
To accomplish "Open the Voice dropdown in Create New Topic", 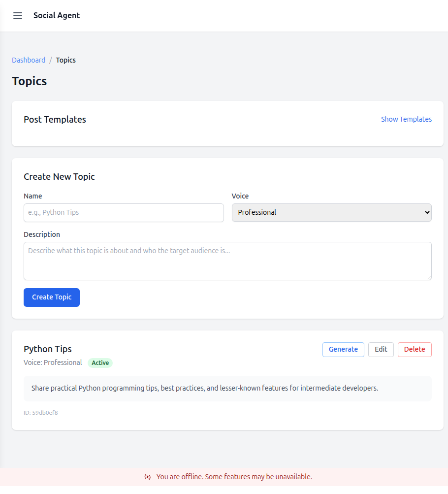I will (331, 212).
